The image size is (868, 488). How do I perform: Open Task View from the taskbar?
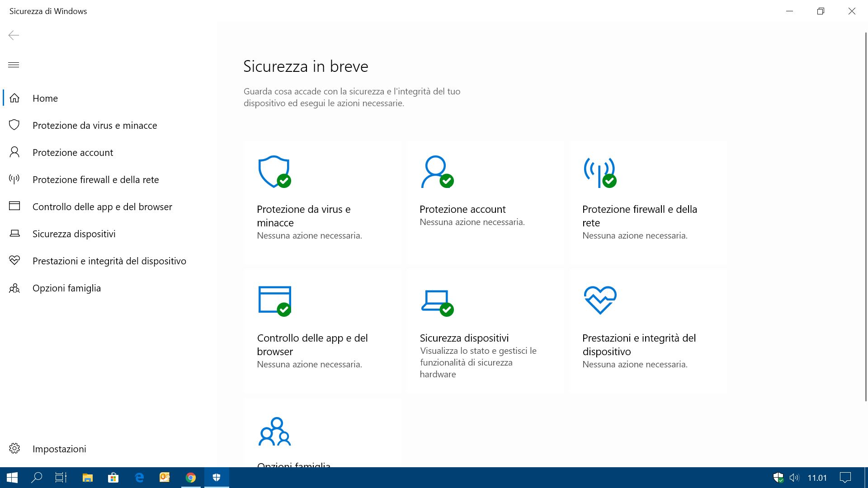(61, 478)
